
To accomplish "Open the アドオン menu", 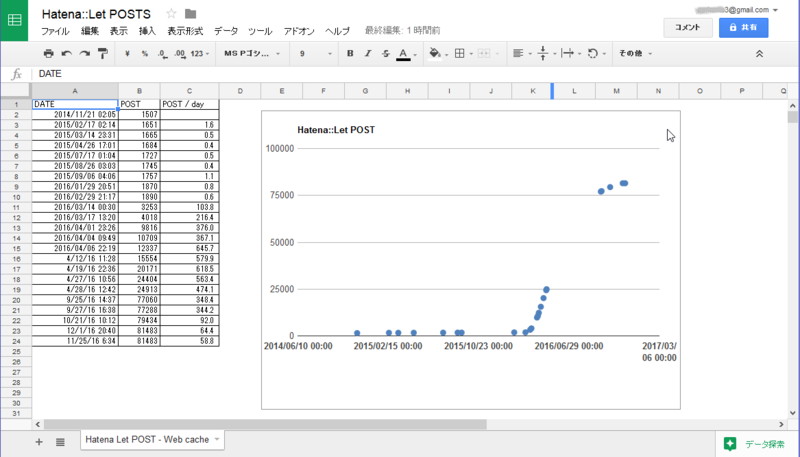I will click(299, 31).
